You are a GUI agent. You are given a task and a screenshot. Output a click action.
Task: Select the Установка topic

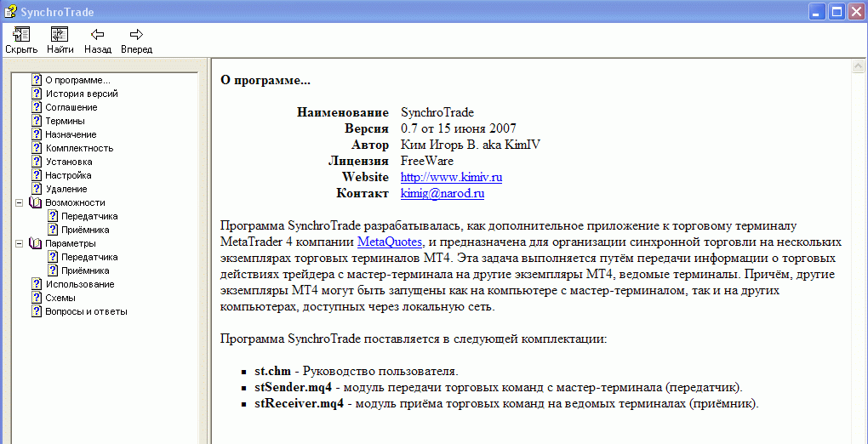pos(69,162)
